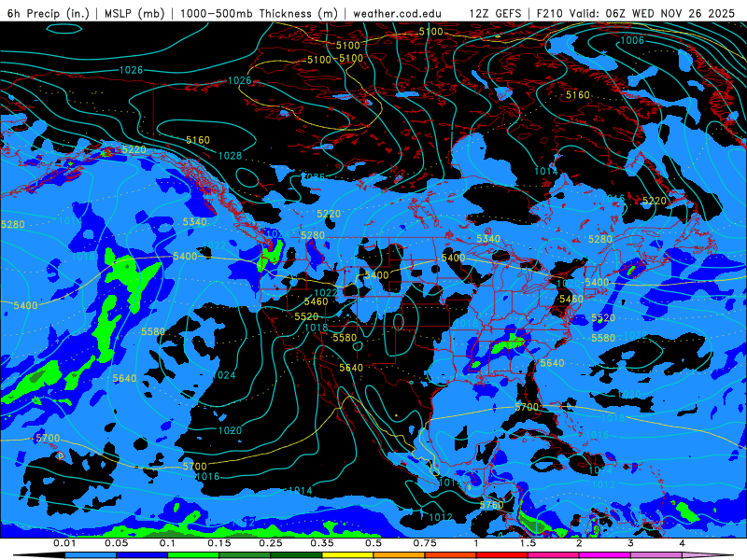Click the 'MSLP (mb)' header label
The height and width of the screenshot is (560, 747).
[x=134, y=13]
